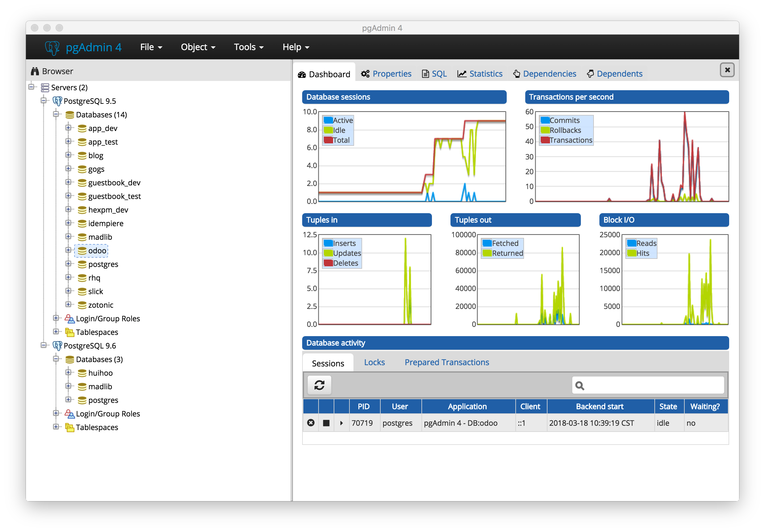
Task: Cancel active query with the square stop icon
Action: point(326,423)
